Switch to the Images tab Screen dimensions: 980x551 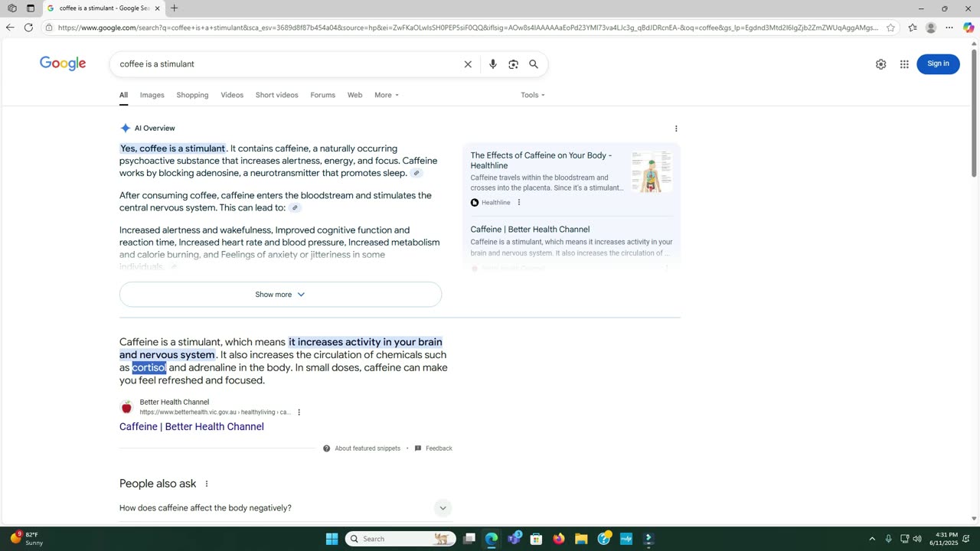coord(152,95)
